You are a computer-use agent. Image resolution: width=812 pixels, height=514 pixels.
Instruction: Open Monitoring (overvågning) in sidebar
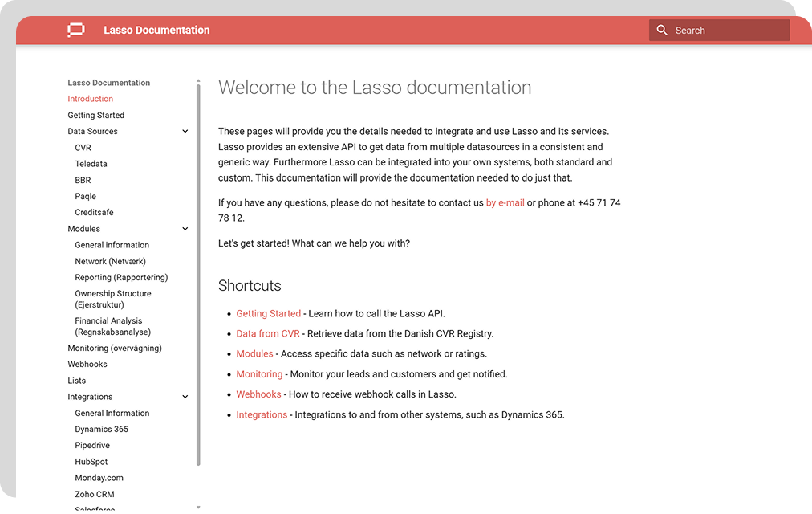(115, 348)
